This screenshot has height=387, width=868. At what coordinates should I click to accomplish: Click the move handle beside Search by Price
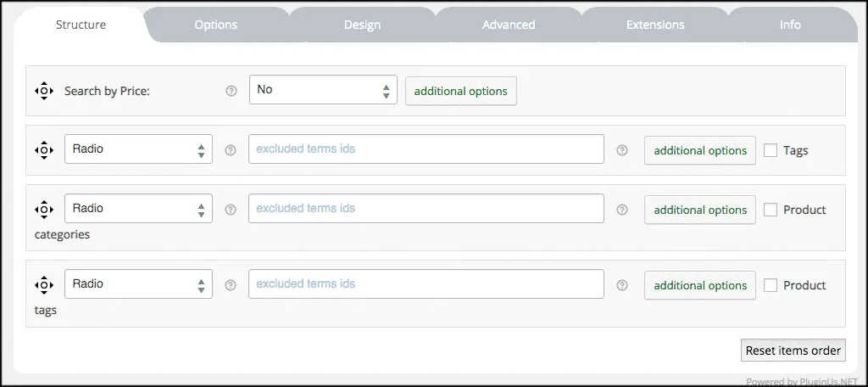point(44,90)
